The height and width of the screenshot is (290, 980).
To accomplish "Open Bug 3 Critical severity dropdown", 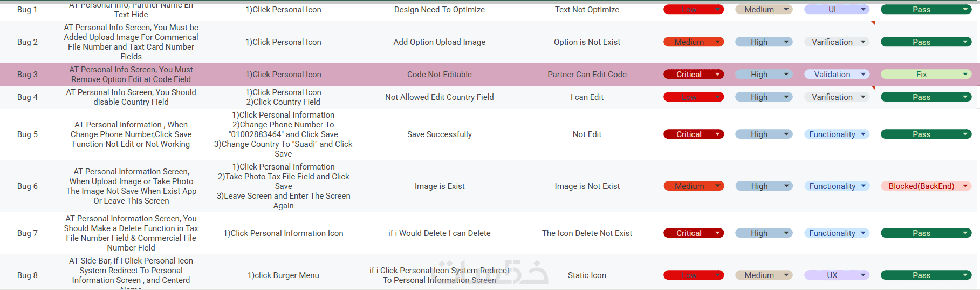I will pyautogui.click(x=717, y=75).
